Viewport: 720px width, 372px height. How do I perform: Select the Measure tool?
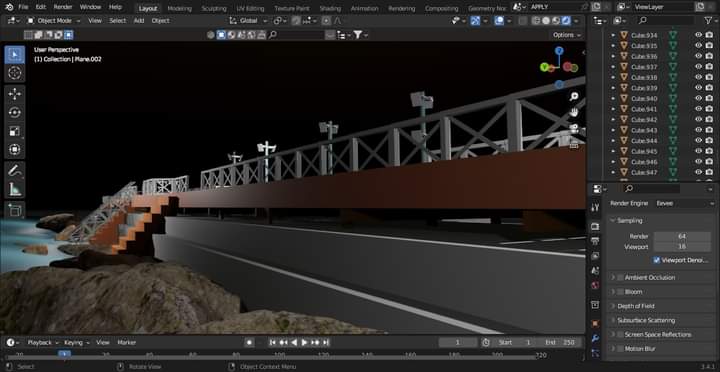(x=15, y=189)
